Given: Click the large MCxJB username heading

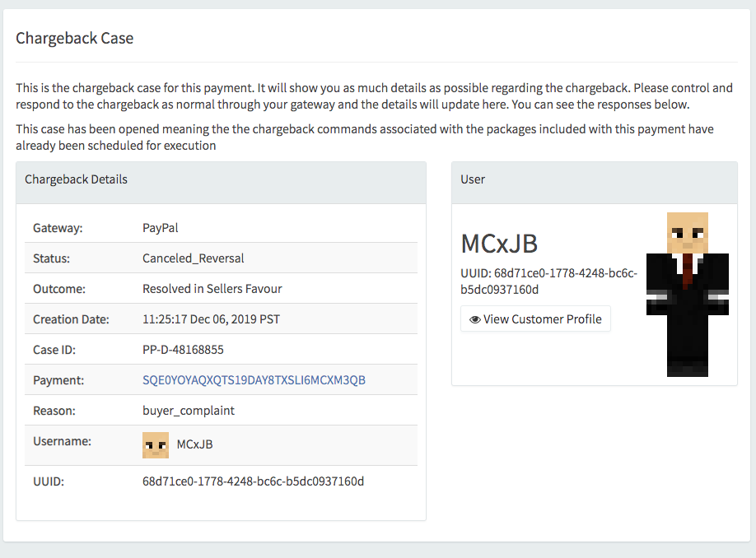Looking at the screenshot, I should click(499, 244).
